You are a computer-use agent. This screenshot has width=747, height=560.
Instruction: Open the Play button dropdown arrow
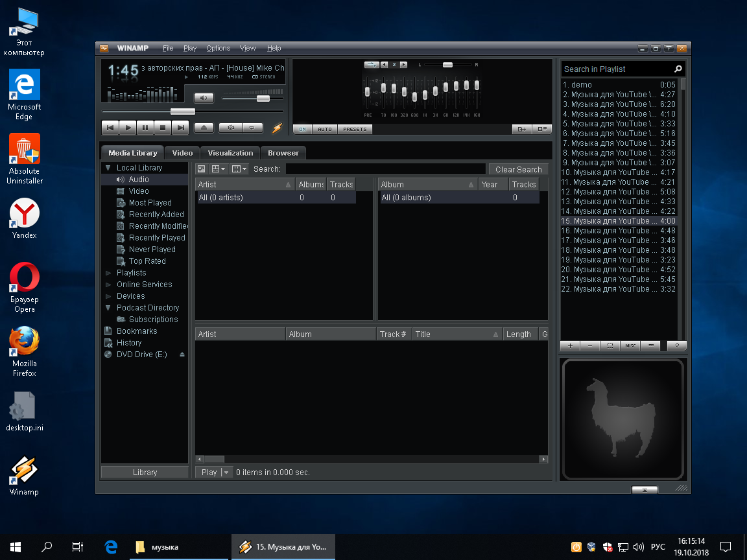[227, 472]
